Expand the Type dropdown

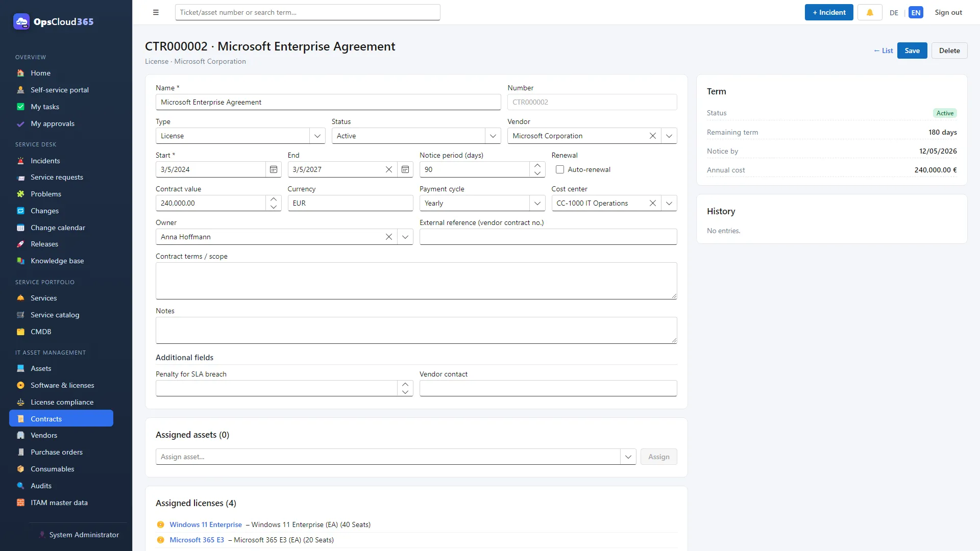[x=317, y=136]
